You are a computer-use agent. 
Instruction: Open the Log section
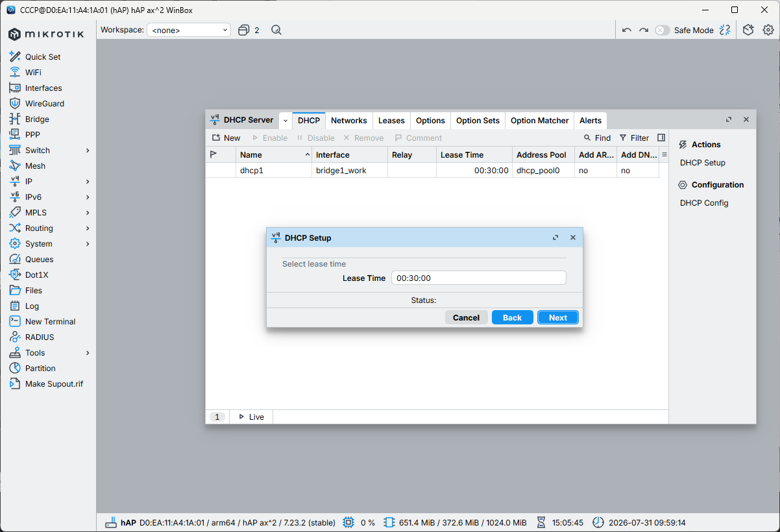tap(32, 306)
